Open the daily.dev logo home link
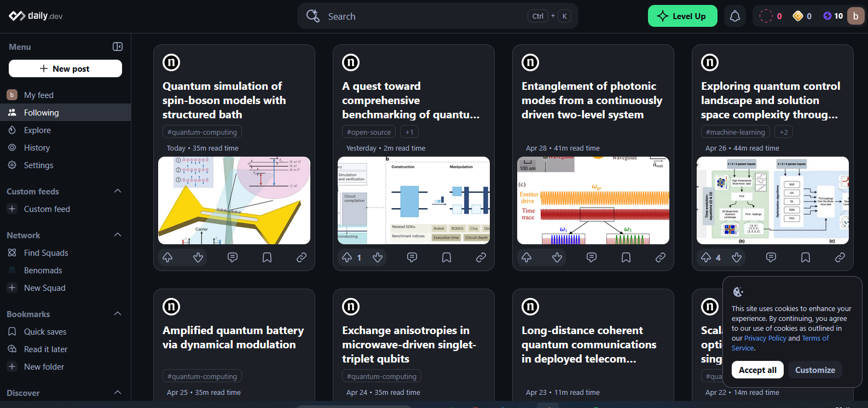 point(36,16)
